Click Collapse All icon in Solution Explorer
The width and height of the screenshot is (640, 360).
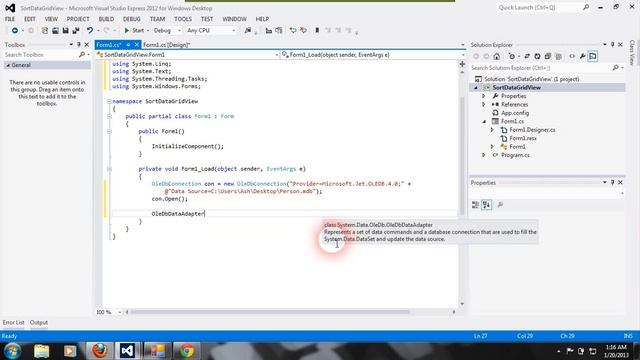[x=548, y=56]
